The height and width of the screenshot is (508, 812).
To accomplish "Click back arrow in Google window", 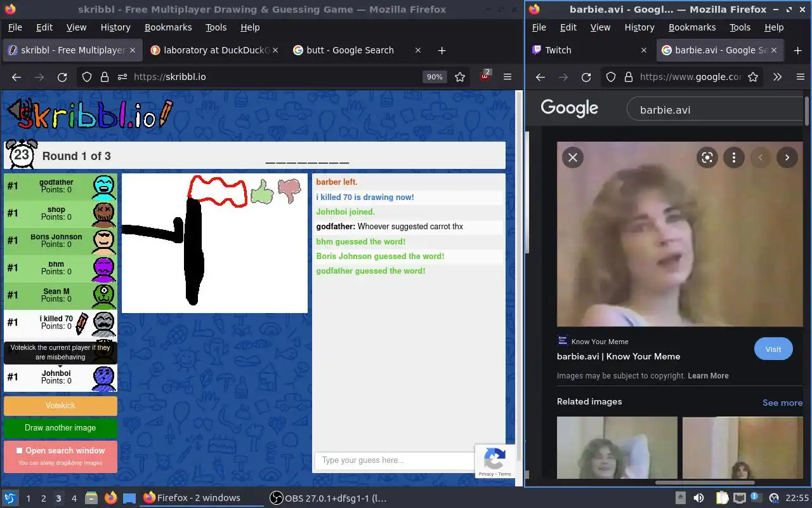I will click(x=540, y=77).
